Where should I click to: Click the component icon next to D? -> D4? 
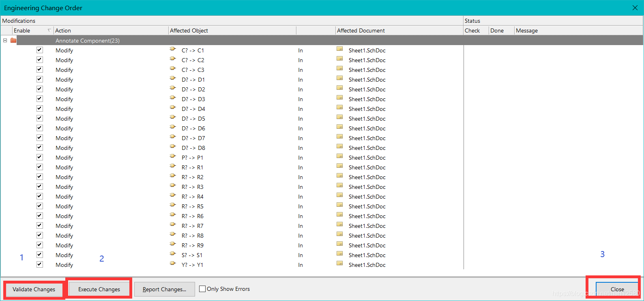click(x=173, y=108)
